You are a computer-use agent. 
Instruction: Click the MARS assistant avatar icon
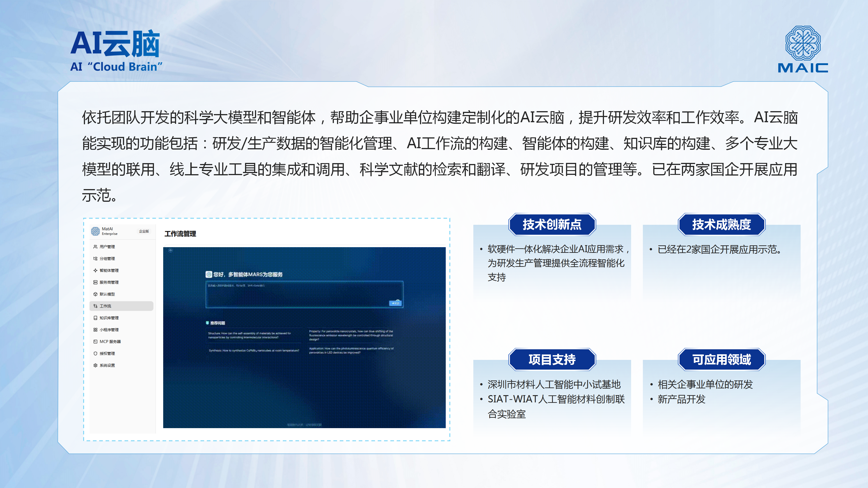coord(209,274)
